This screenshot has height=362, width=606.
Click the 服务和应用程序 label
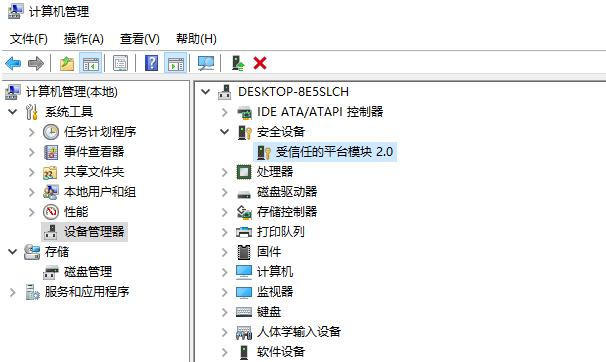click(87, 292)
